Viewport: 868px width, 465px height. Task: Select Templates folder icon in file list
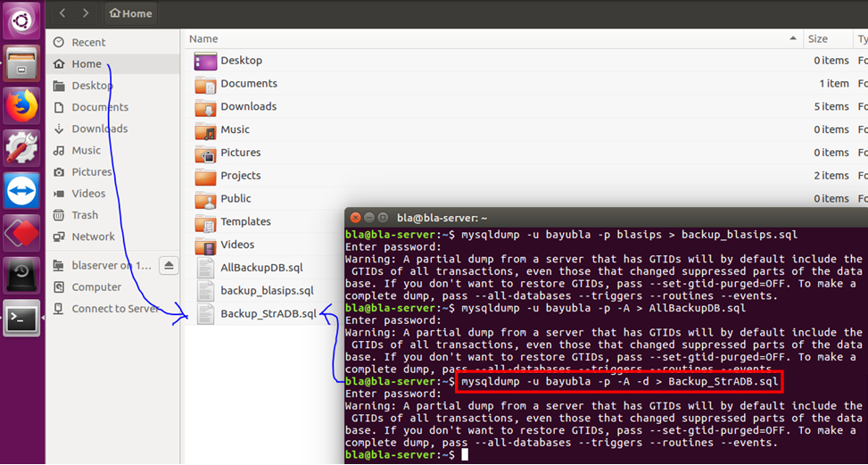[205, 222]
